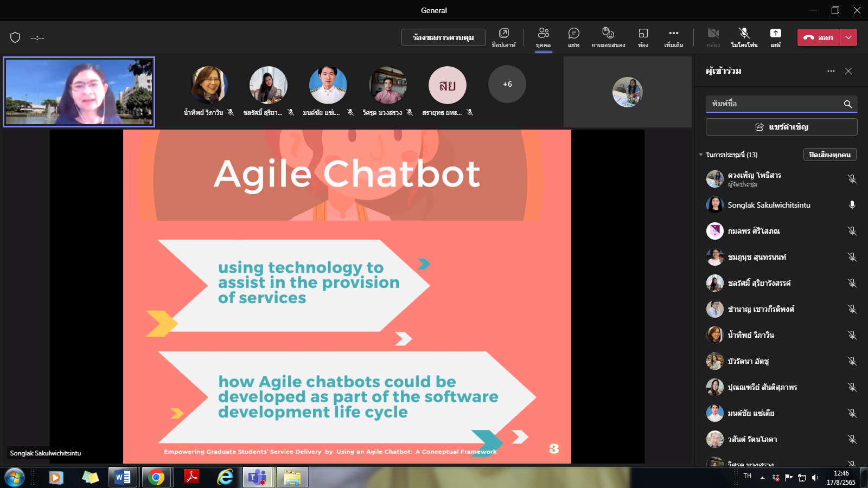This screenshot has height=488, width=868.
Task: Click the shield security icon
Action: click(15, 37)
